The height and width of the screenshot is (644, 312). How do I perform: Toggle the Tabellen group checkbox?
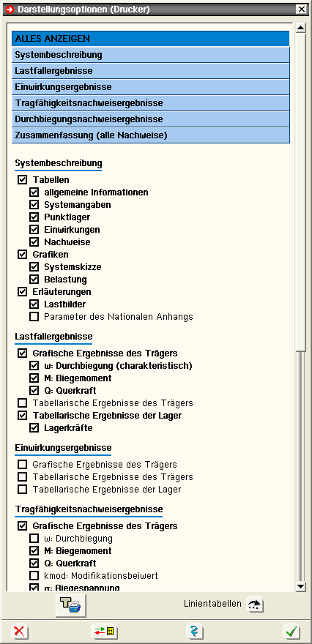point(22,180)
